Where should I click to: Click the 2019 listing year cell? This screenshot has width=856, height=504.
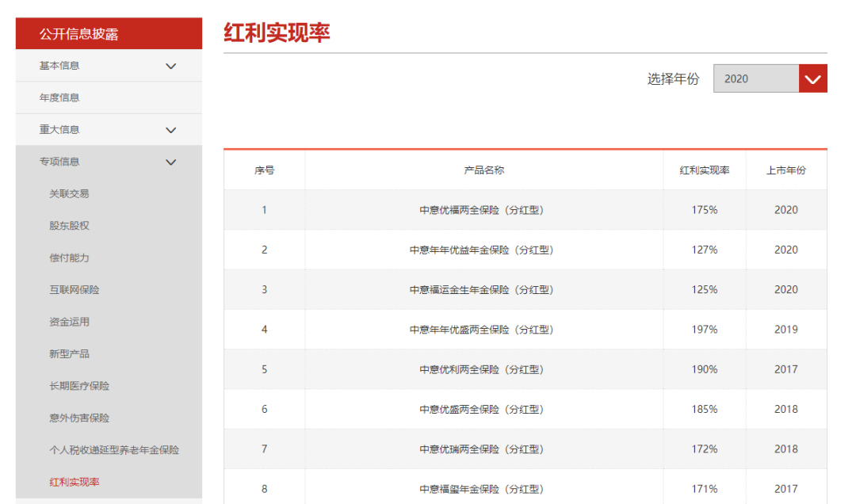tap(786, 330)
